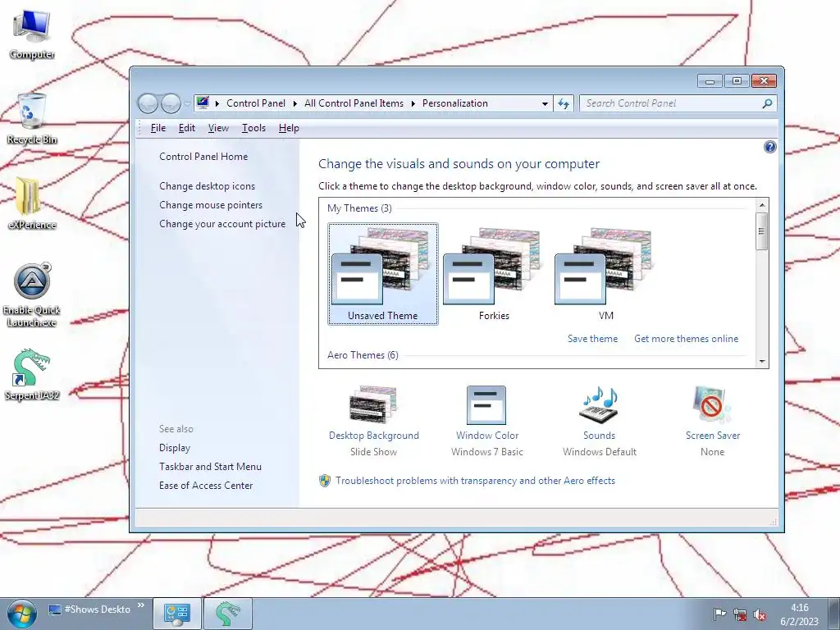Screen dimensions: 840x630
Task: Open the Edit menu
Action: [x=186, y=128]
